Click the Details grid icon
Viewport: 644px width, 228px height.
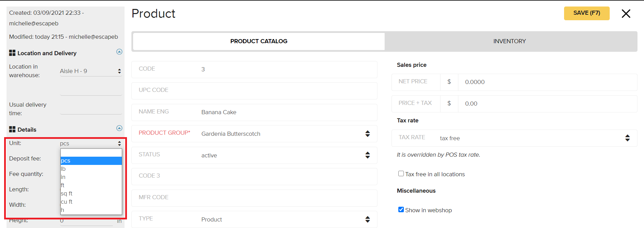[x=12, y=129]
